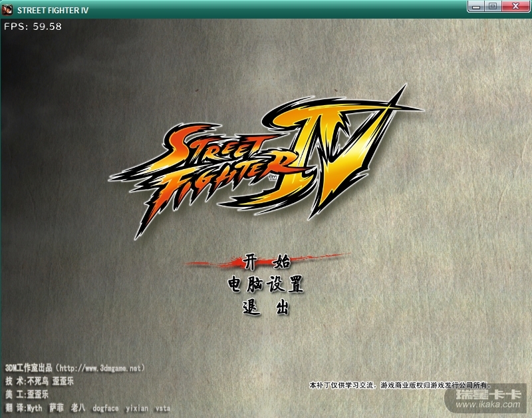This screenshot has width=532, height=418.
Task: Click the Street Fighter IV logo graphic
Action: pos(265,163)
